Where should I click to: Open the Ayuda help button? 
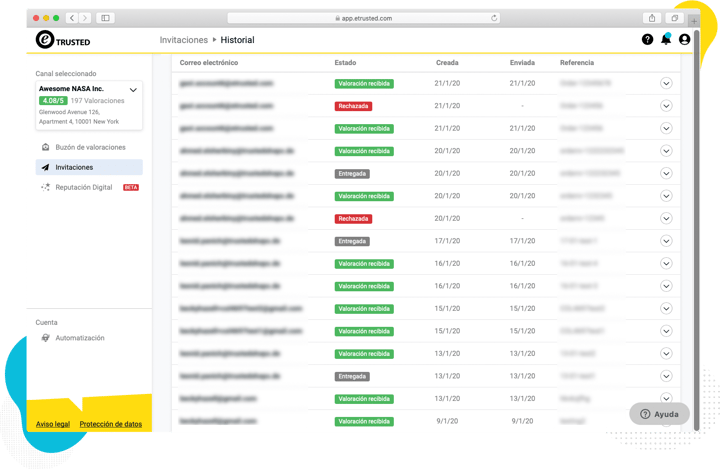pyautogui.click(x=659, y=414)
